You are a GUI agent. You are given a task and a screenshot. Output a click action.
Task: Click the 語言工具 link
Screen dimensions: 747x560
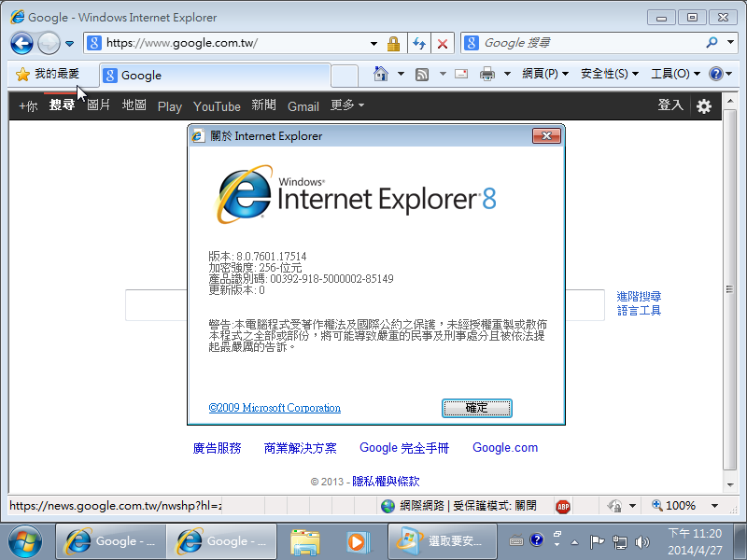click(639, 311)
